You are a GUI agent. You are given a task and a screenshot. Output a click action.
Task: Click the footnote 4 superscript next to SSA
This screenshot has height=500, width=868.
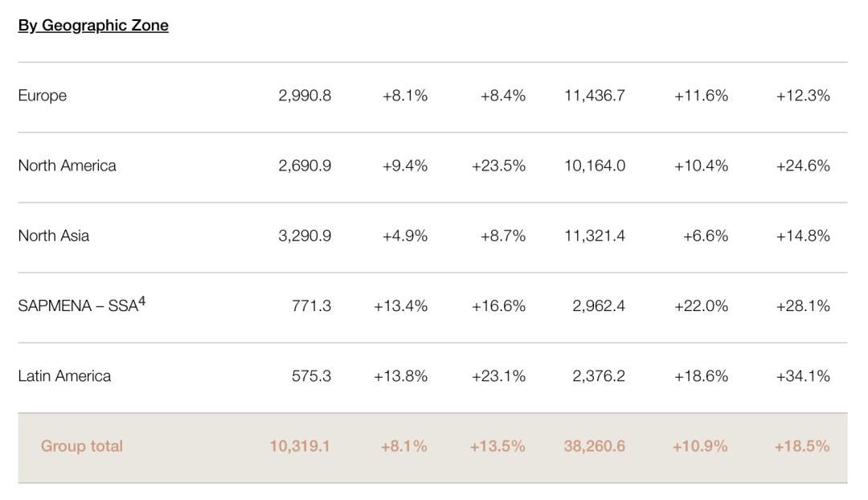pyautogui.click(x=141, y=301)
